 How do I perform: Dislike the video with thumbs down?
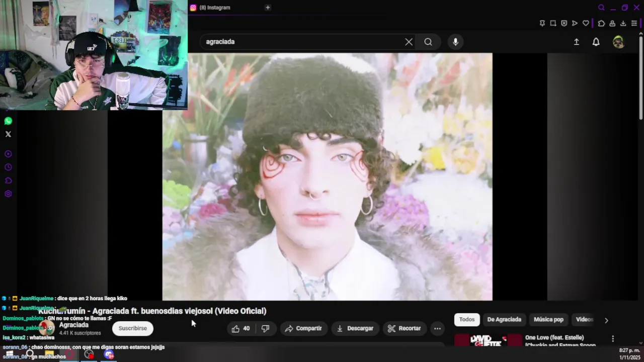tap(265, 328)
